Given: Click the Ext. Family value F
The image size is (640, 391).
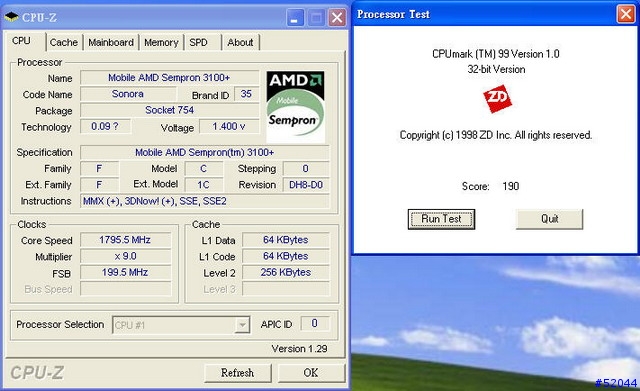Looking at the screenshot, I should click(99, 185).
